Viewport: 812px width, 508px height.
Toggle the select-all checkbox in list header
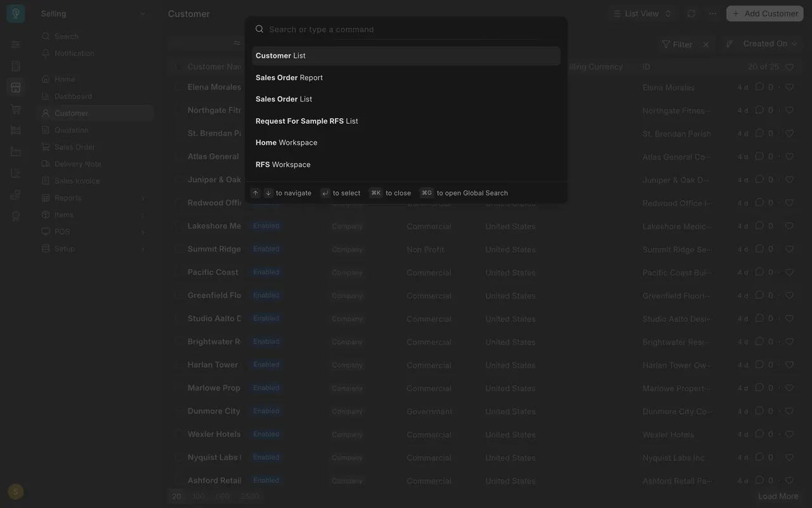pyautogui.click(x=178, y=67)
